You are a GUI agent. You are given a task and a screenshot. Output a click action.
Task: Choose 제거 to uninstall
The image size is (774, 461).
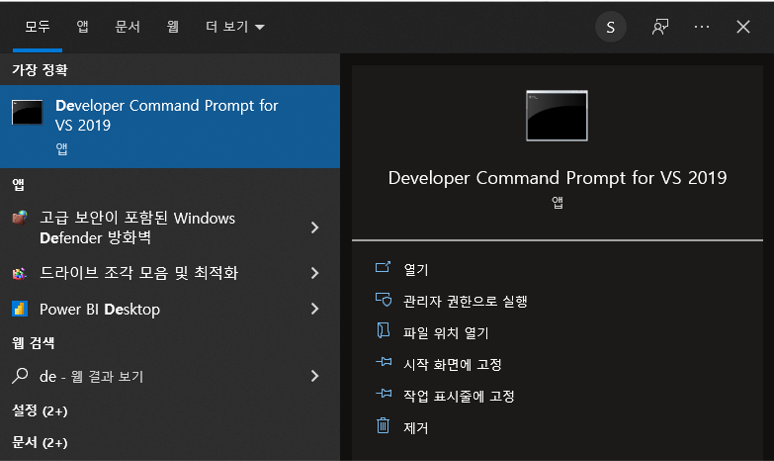click(x=416, y=427)
